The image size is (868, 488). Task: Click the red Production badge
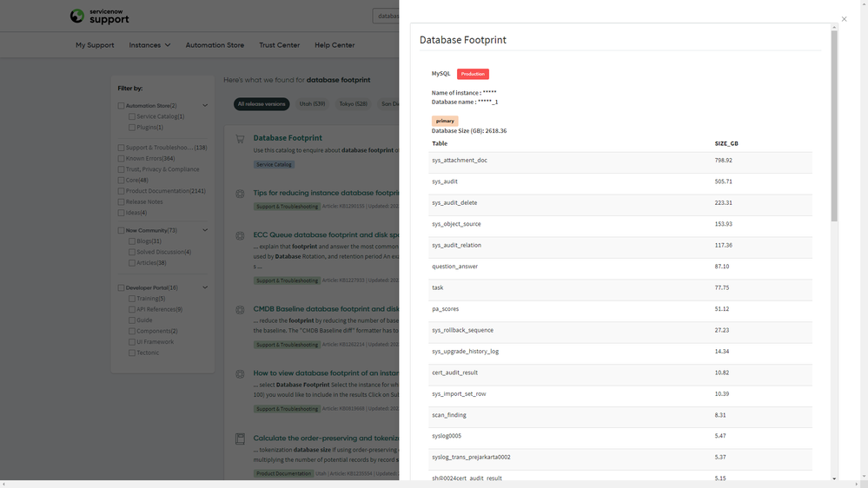(473, 74)
